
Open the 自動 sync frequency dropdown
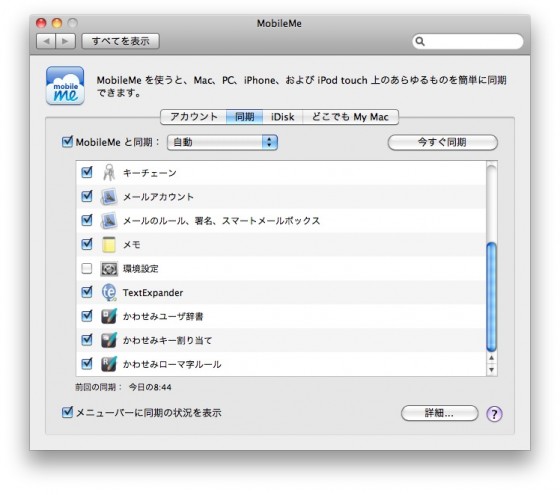pyautogui.click(x=222, y=142)
